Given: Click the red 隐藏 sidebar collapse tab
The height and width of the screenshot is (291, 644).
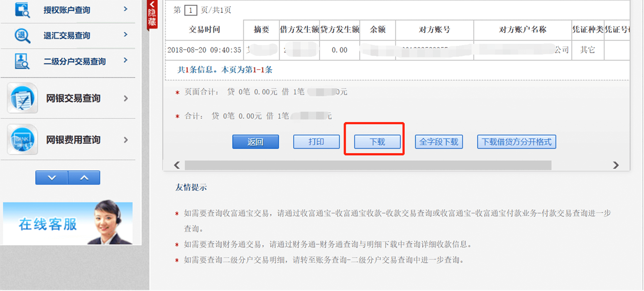Looking at the screenshot, I should click(152, 15).
